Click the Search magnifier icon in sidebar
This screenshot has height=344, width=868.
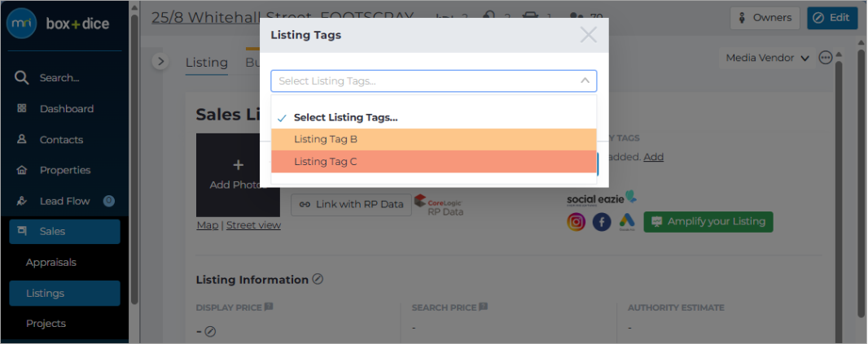coord(22,78)
